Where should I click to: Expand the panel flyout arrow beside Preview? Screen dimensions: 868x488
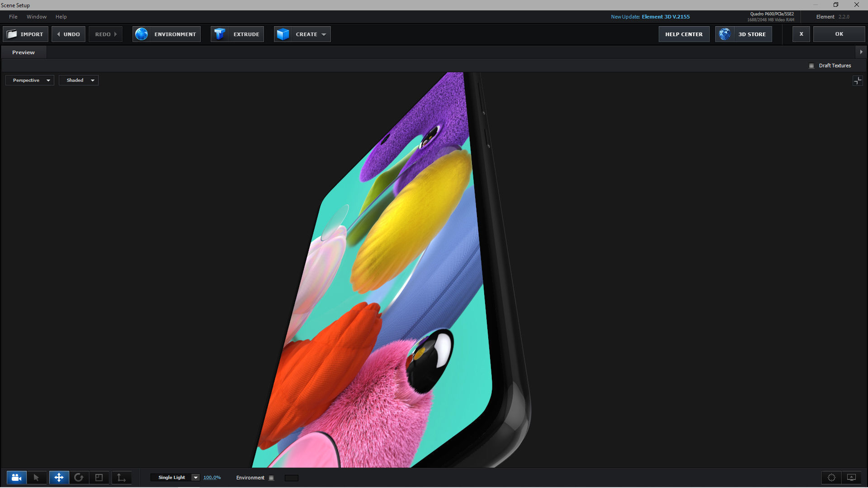click(x=861, y=52)
